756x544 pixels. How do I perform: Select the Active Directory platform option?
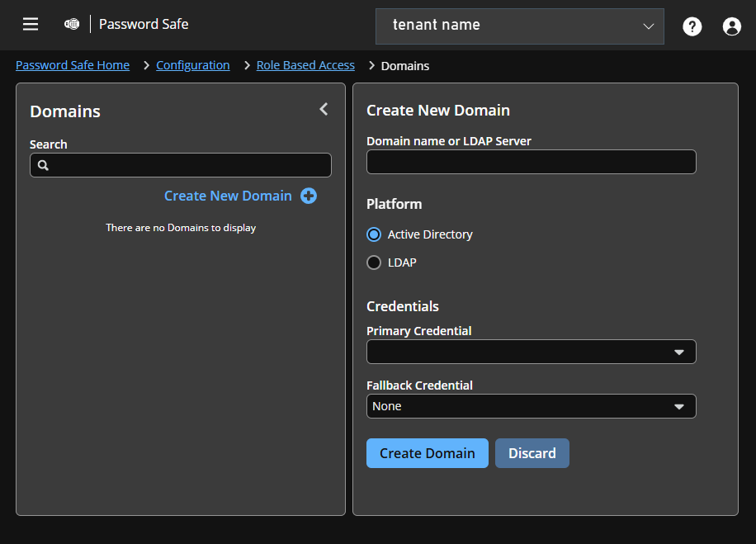(x=374, y=234)
